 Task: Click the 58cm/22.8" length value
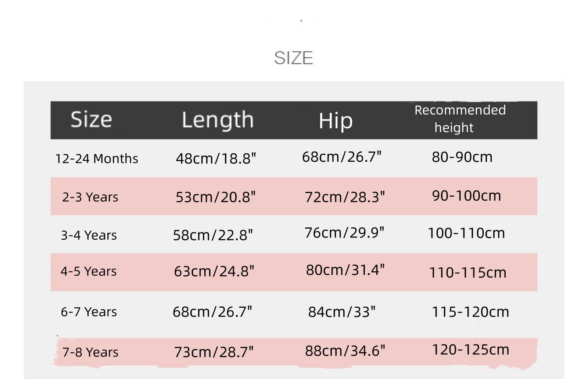point(213,235)
